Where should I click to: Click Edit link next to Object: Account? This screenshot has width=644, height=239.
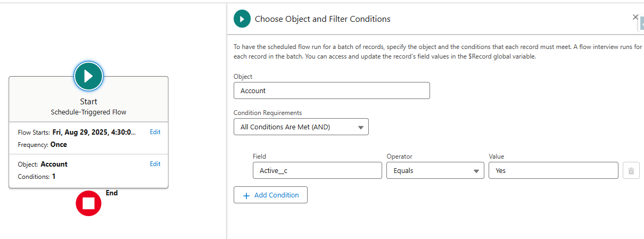[x=155, y=164]
